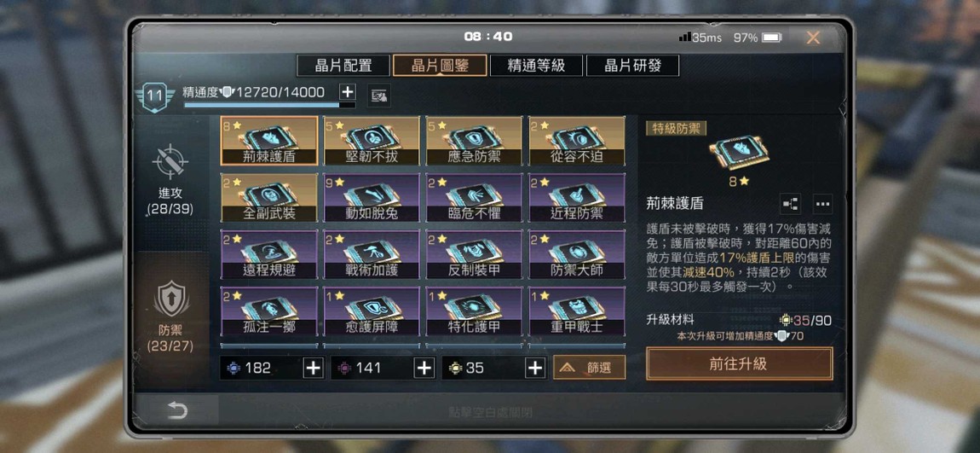Click the chip tree diagram icon

pos(790,204)
